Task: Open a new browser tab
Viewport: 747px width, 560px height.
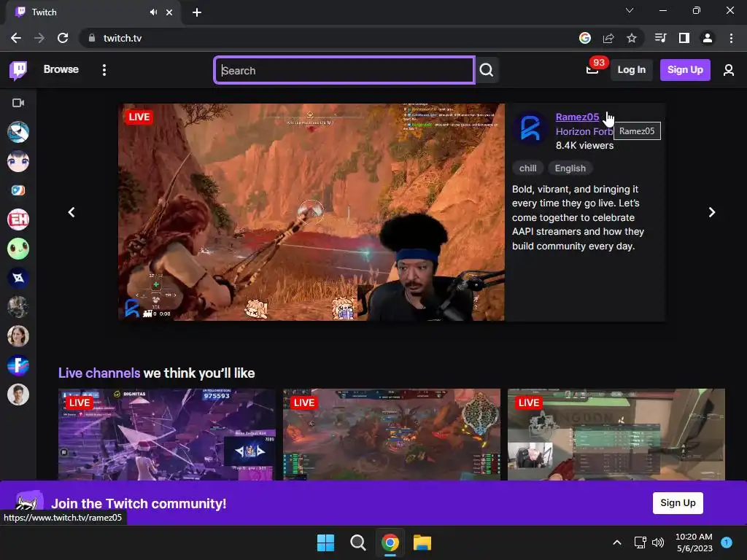Action: coord(197,12)
